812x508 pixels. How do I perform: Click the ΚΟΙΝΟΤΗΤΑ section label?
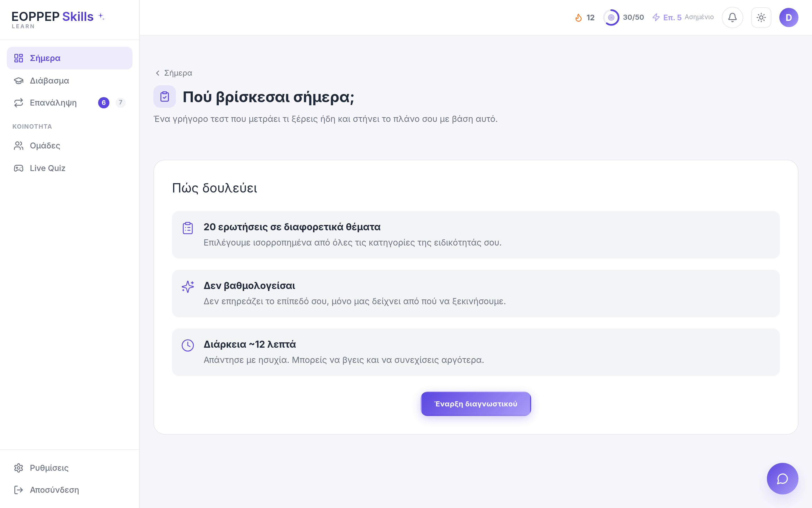pos(32,126)
